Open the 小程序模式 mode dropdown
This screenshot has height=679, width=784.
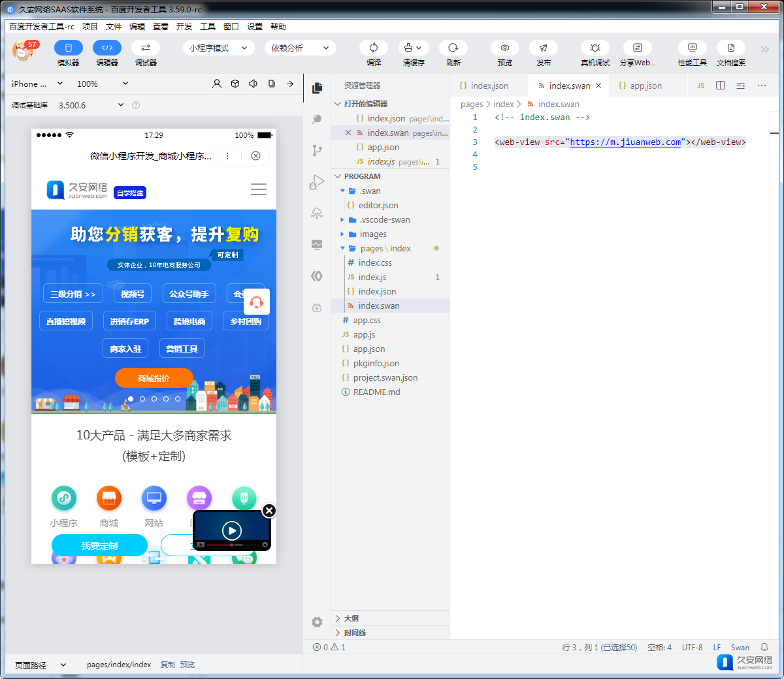pos(219,48)
